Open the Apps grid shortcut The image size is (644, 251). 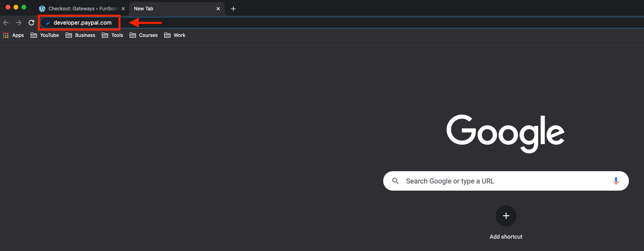point(14,35)
